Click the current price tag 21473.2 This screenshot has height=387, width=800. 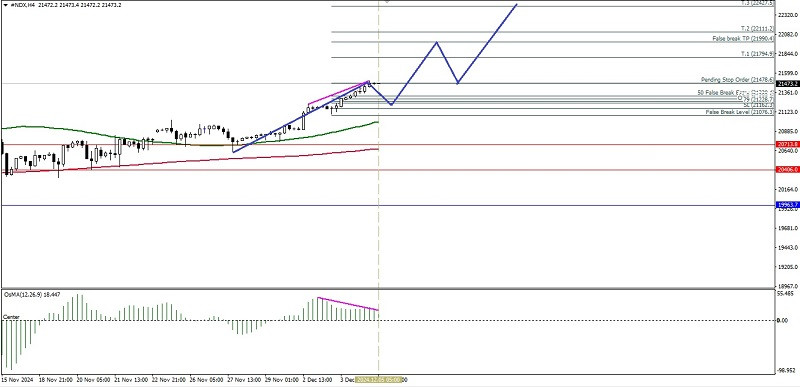click(787, 83)
